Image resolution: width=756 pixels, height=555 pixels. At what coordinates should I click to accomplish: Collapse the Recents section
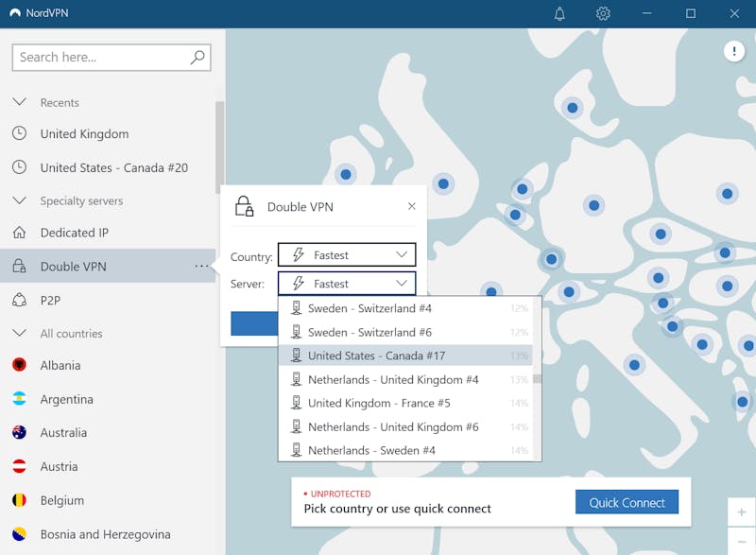tap(19, 102)
